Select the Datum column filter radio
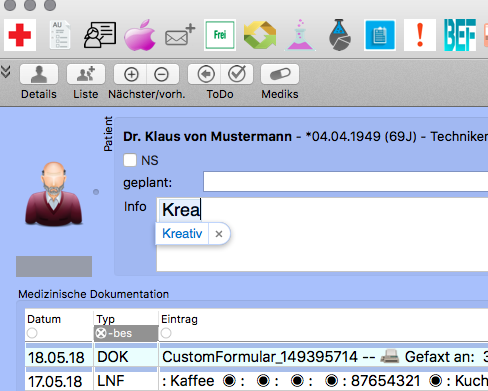 coord(32,333)
